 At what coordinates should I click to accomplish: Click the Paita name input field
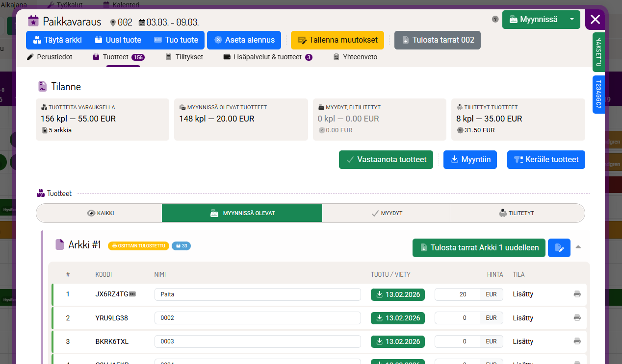click(258, 294)
